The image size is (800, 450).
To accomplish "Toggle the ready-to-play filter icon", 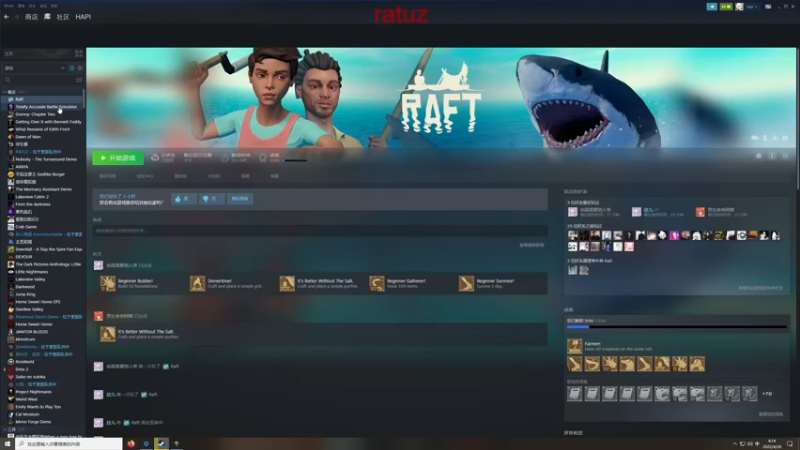I will tap(79, 68).
